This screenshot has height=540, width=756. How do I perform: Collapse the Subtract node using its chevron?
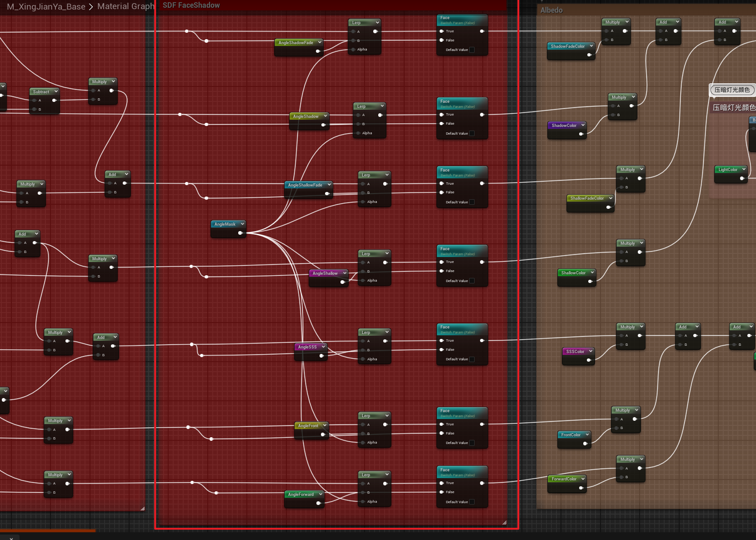click(56, 91)
